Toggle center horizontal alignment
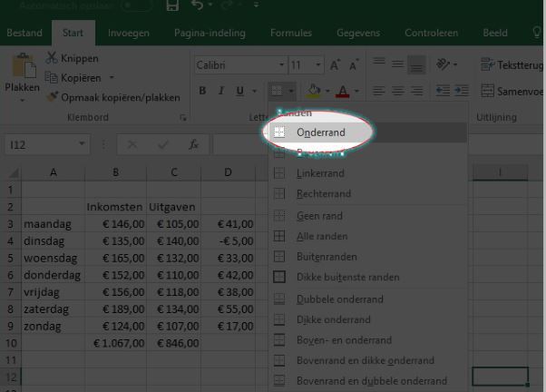This screenshot has height=392, width=546. (396, 91)
